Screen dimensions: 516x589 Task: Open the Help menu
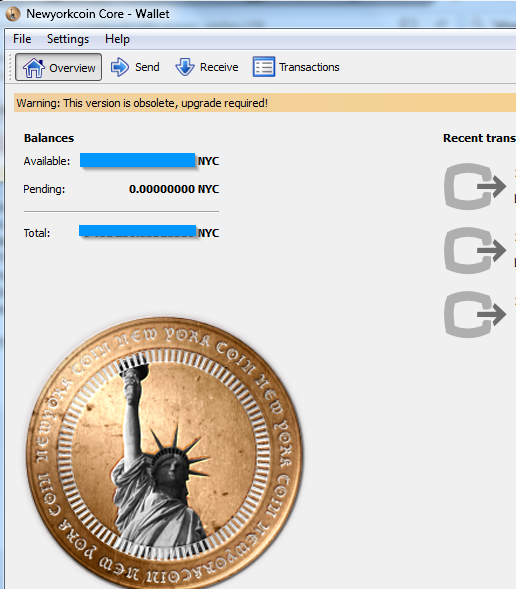[117, 39]
